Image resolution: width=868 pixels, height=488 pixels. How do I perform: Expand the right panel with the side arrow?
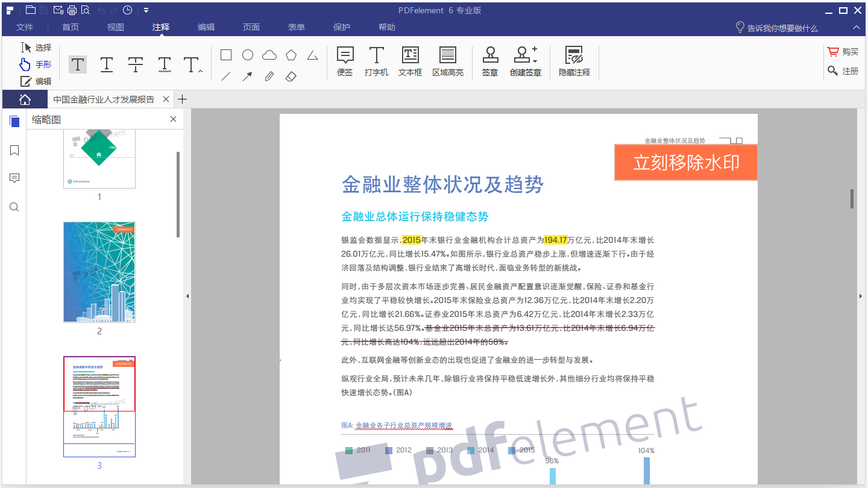click(x=861, y=296)
